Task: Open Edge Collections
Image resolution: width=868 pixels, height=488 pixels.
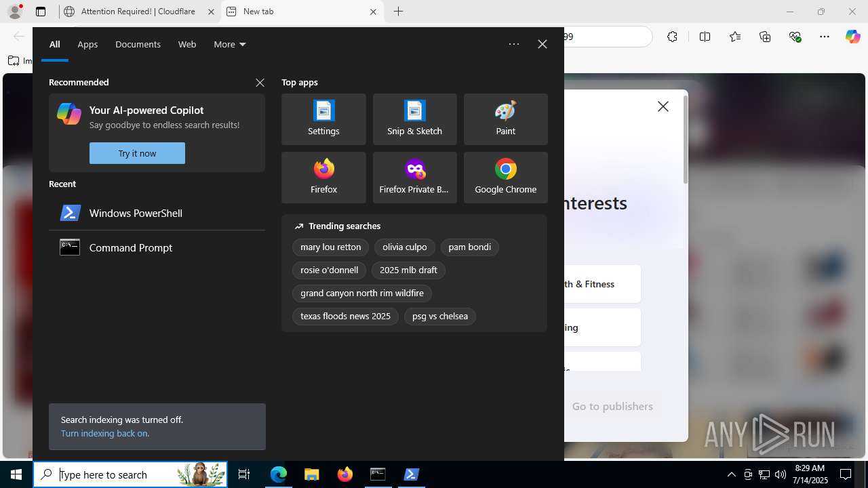Action: coord(765,37)
